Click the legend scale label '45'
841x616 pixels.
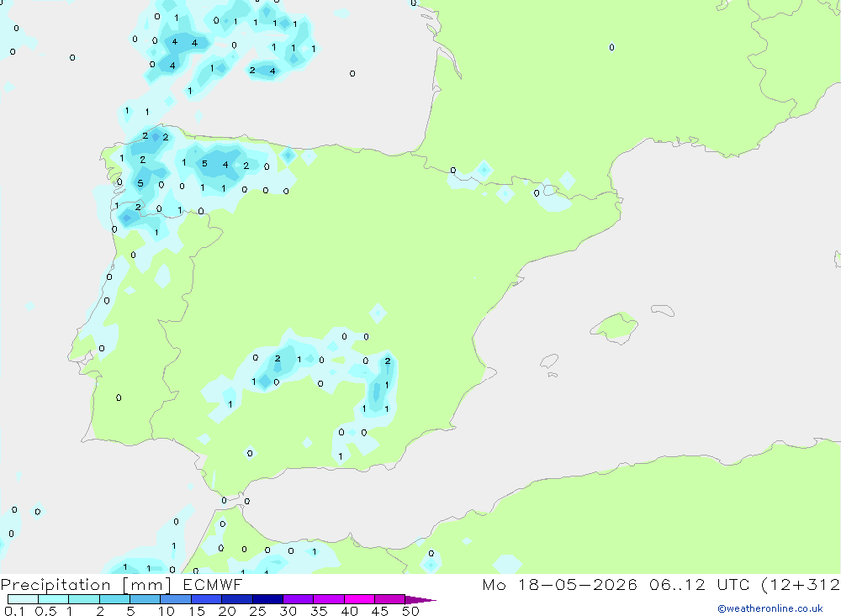380,611
